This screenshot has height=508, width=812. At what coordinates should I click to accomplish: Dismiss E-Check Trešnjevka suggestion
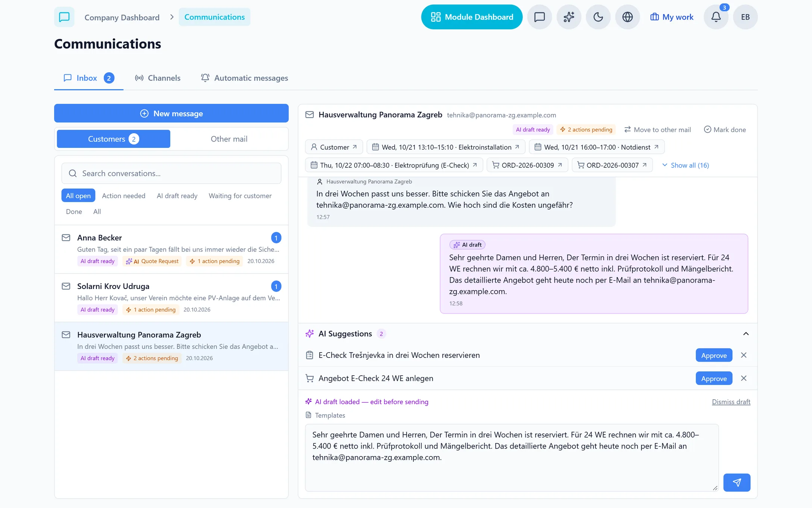click(x=744, y=355)
